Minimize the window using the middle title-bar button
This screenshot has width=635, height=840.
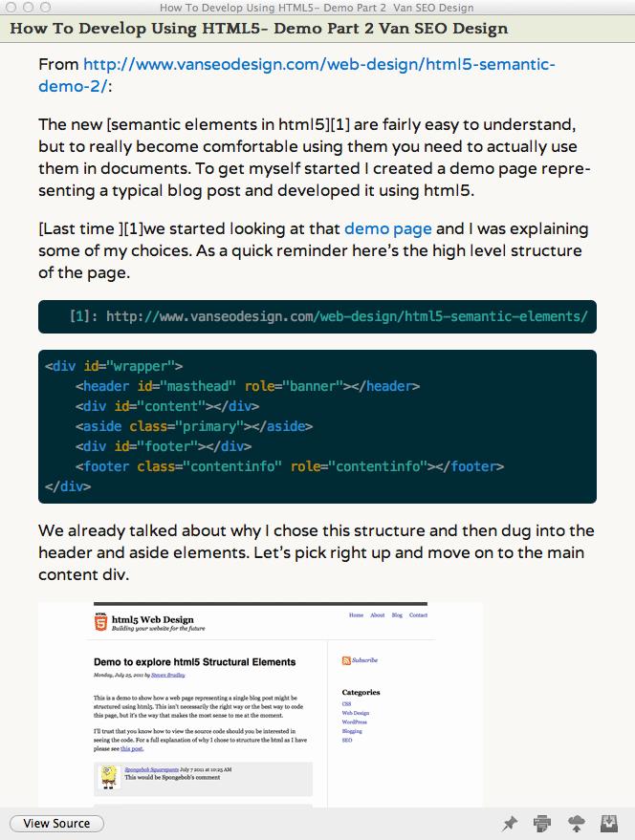click(29, 8)
